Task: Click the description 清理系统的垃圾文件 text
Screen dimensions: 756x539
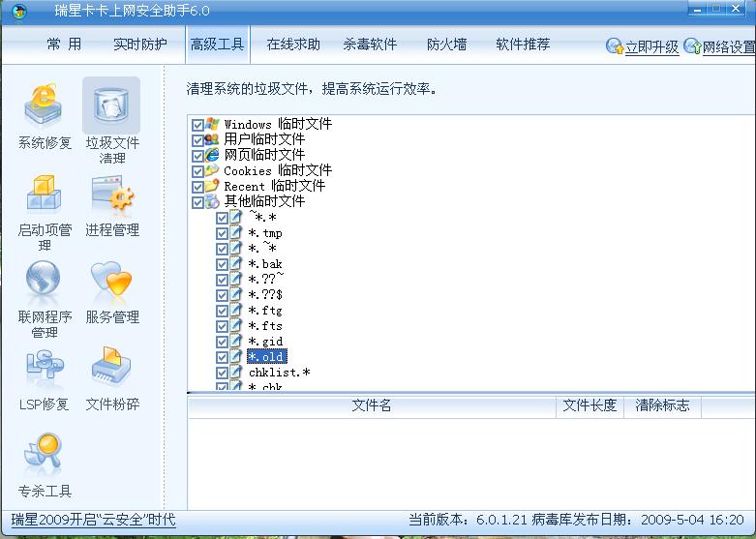Action: pos(250,89)
